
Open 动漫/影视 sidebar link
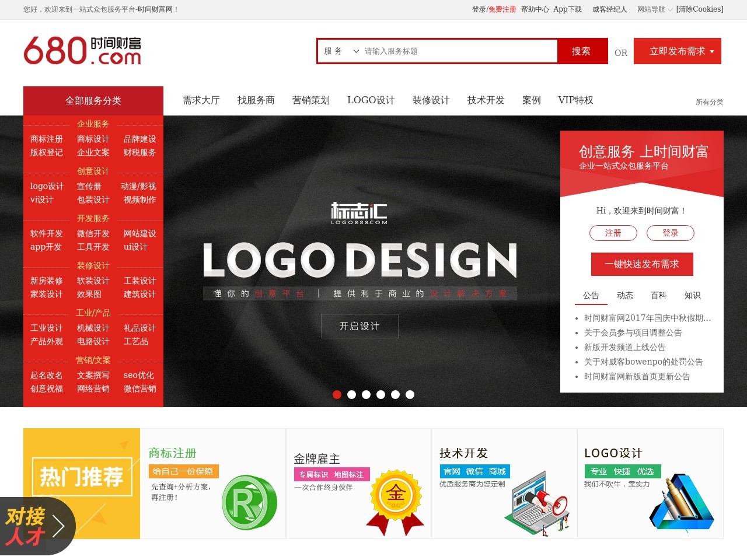pyautogui.click(x=138, y=187)
